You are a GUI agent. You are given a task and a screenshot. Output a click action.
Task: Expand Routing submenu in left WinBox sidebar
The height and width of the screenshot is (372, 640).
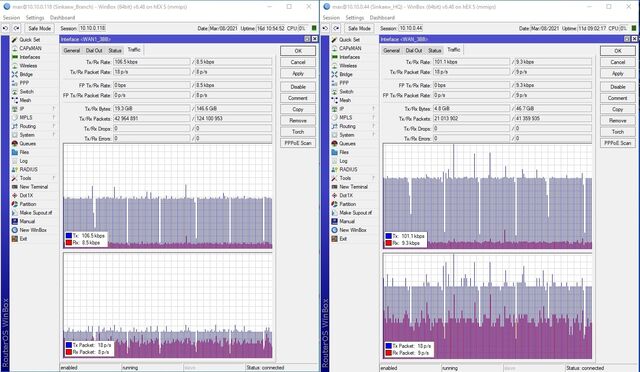tap(53, 126)
